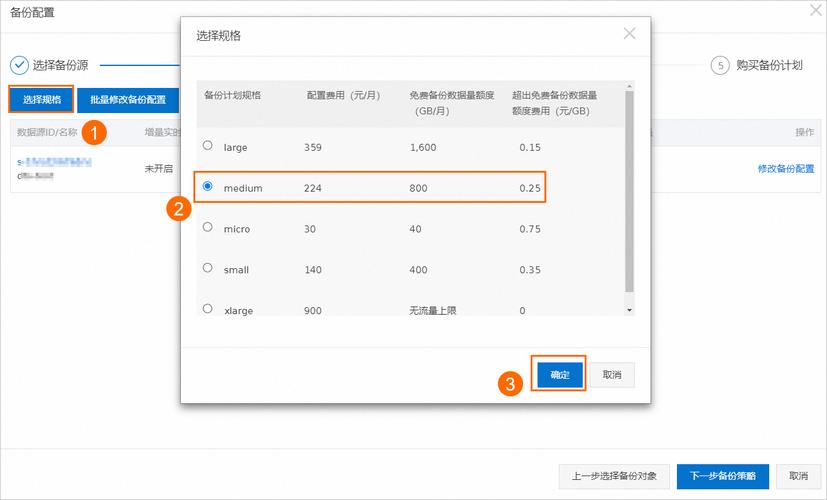
Task: Click the 'large' plan name
Action: click(x=235, y=148)
